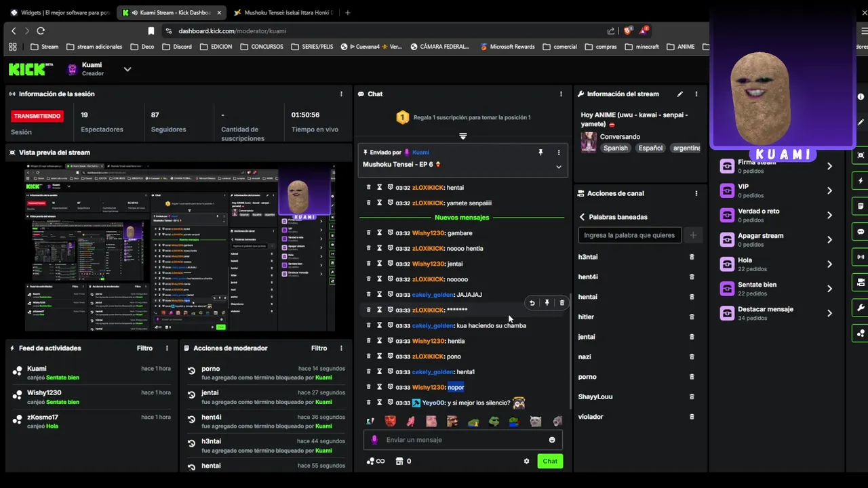Open Filtro in Acciones de moderador
The width and height of the screenshot is (868, 488).
pyautogui.click(x=319, y=348)
